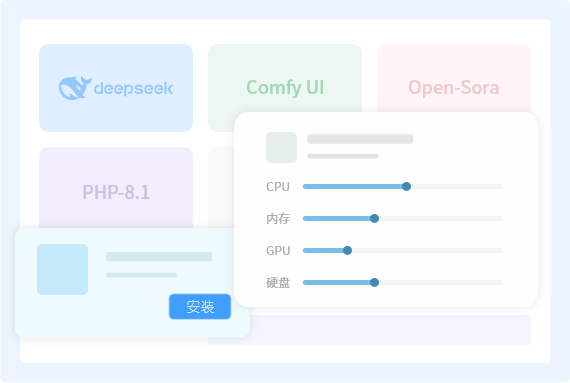Click the 硬盘 slider handle

point(374,282)
